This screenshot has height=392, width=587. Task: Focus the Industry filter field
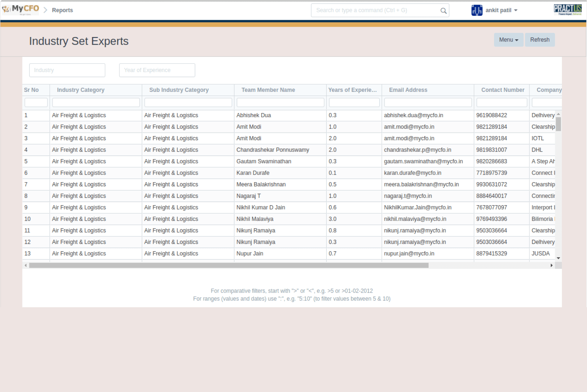(x=67, y=70)
